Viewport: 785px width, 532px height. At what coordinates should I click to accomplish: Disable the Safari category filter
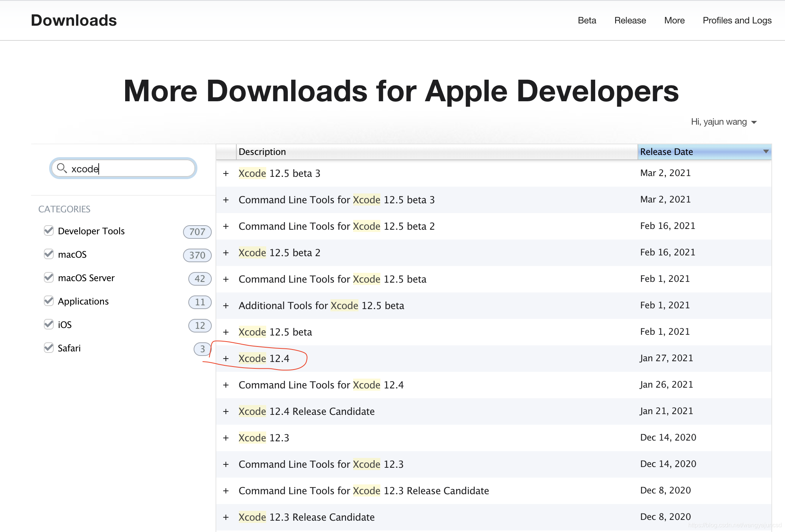tap(49, 348)
